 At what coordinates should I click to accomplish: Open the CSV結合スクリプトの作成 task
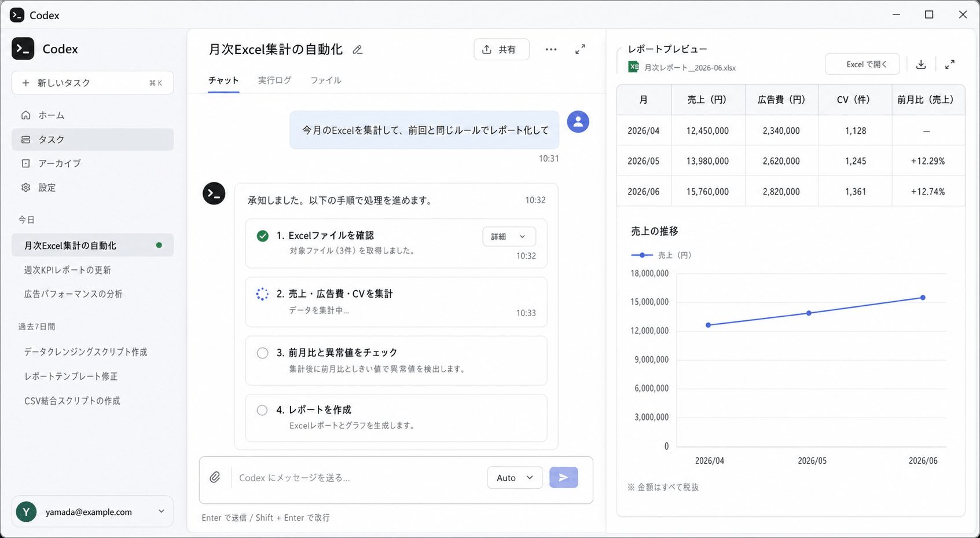tap(72, 400)
